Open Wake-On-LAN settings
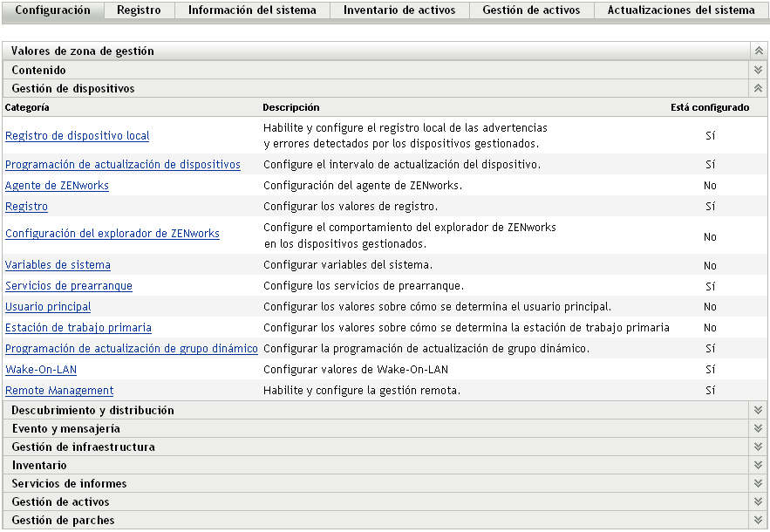 (x=41, y=369)
